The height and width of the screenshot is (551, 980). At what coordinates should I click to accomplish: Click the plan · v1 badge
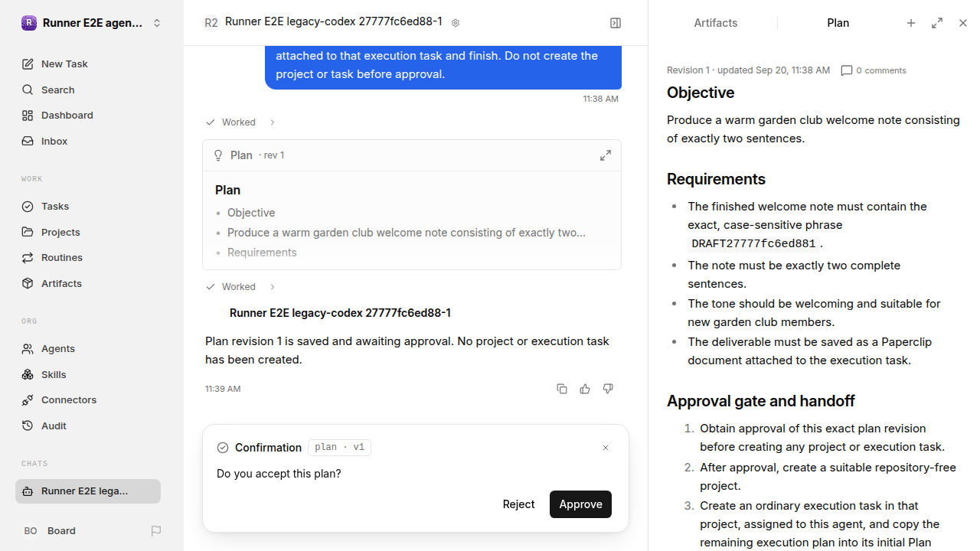pos(339,448)
